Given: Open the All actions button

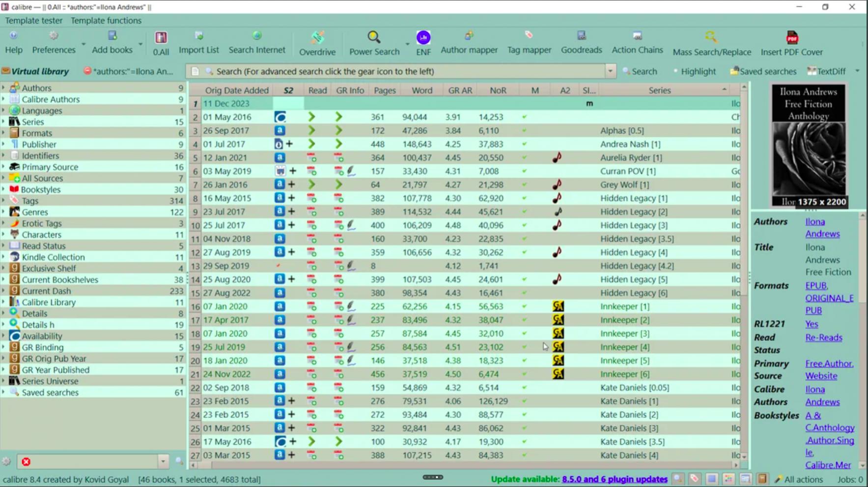Looking at the screenshot, I should click(x=799, y=479).
